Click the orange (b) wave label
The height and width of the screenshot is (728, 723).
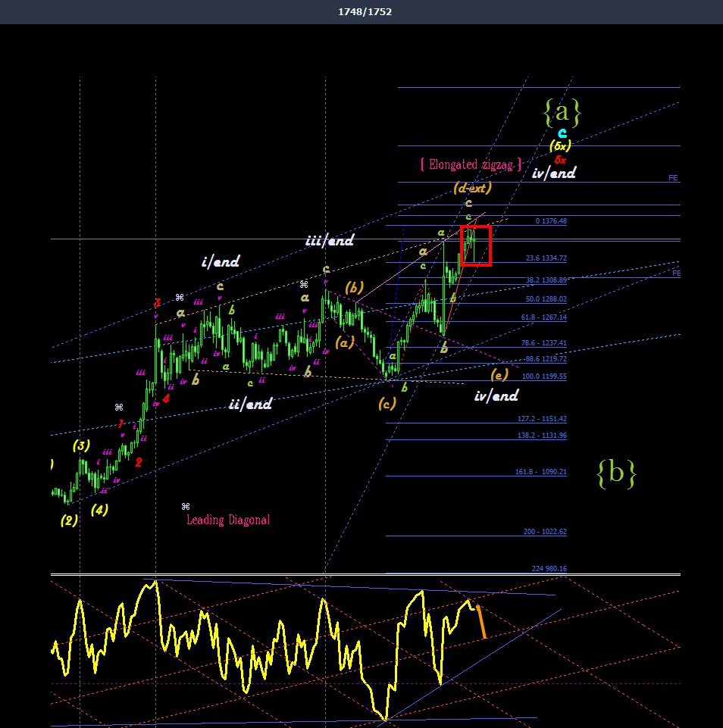click(x=355, y=288)
